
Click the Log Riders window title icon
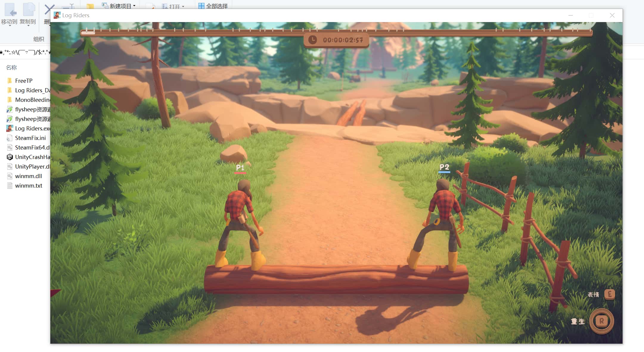tap(57, 15)
